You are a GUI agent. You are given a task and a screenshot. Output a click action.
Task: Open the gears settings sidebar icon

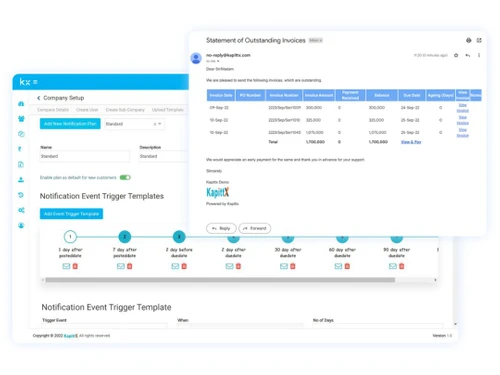(x=21, y=210)
